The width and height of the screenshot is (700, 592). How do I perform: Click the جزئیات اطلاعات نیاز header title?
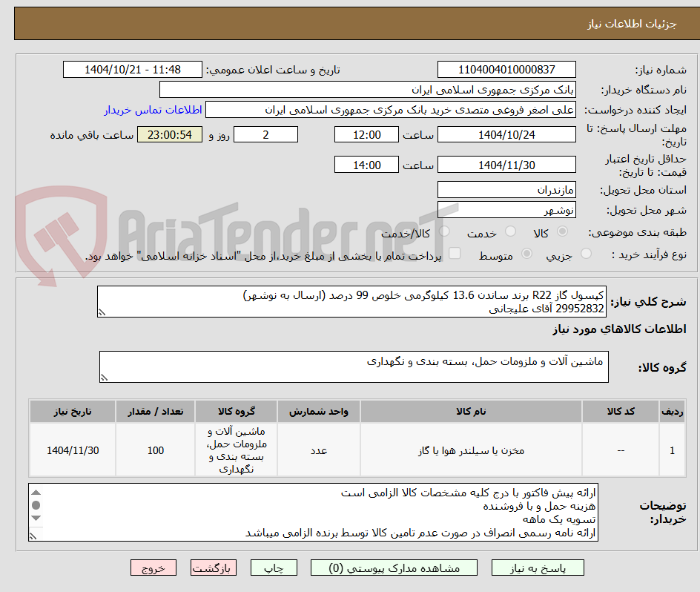632,24
